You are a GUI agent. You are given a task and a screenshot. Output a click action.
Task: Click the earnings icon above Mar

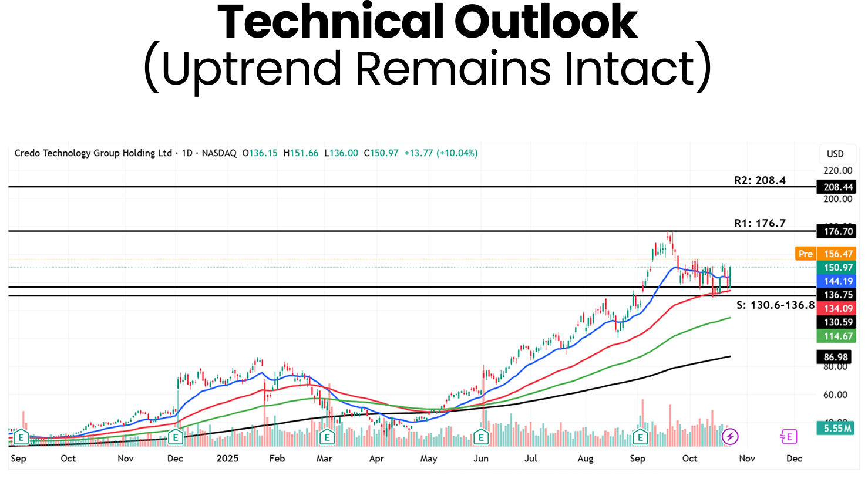327,437
